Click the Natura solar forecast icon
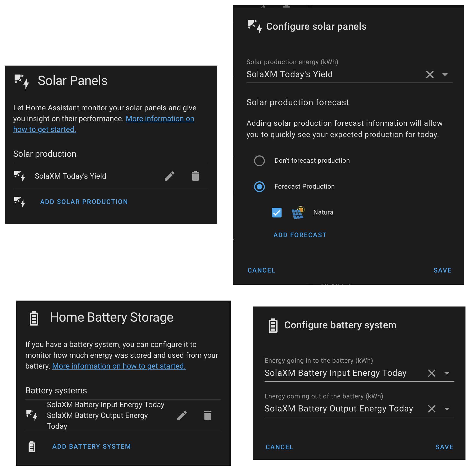This screenshot has height=470, width=476. pyautogui.click(x=298, y=213)
